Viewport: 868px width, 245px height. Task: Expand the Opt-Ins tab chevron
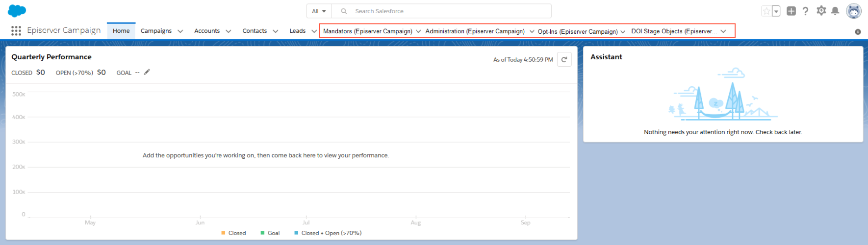(623, 31)
